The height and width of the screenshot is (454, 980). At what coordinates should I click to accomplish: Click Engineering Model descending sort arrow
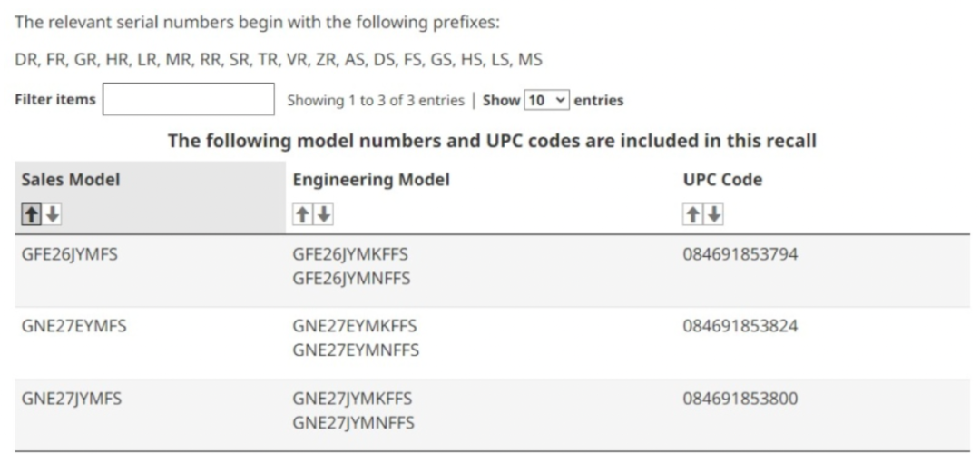point(323,214)
